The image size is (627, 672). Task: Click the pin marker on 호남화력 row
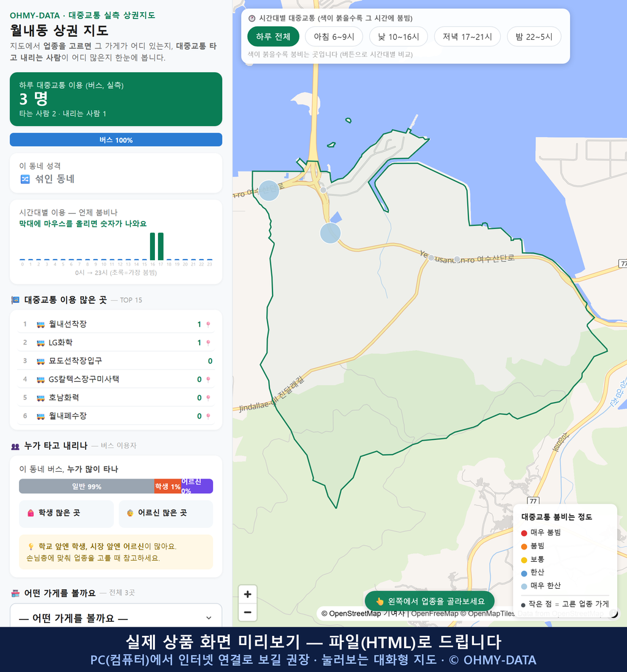(208, 398)
